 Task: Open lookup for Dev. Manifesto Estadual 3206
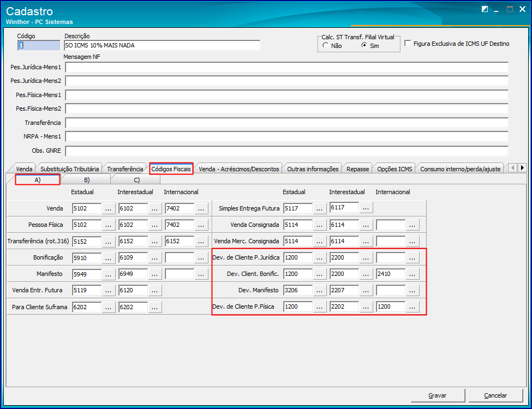click(x=319, y=291)
